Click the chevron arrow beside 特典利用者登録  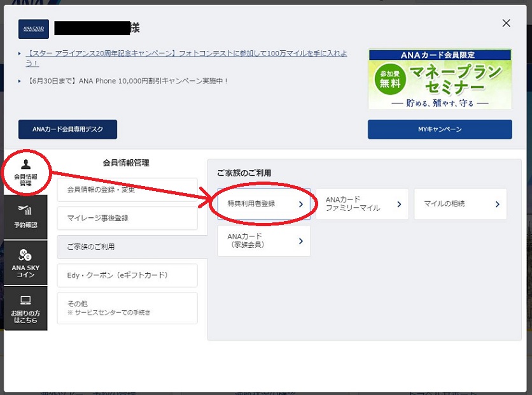click(300, 204)
